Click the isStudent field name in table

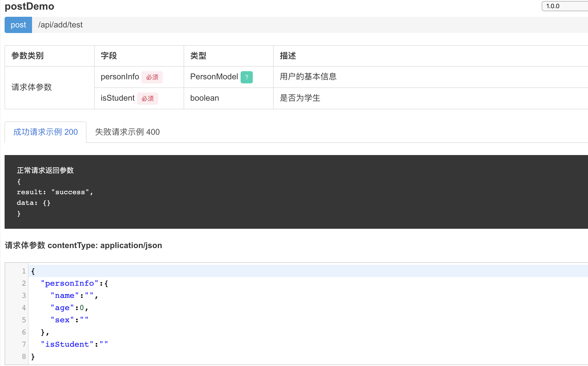coord(117,98)
